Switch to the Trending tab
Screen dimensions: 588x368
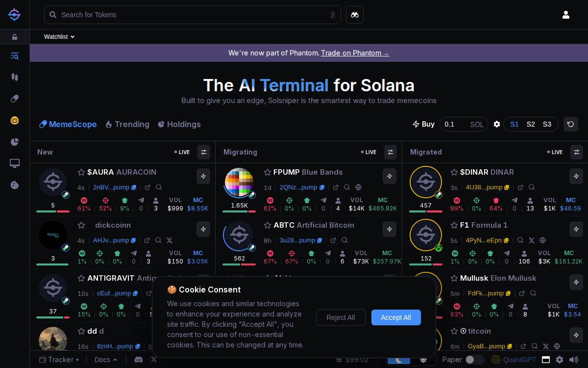click(127, 124)
